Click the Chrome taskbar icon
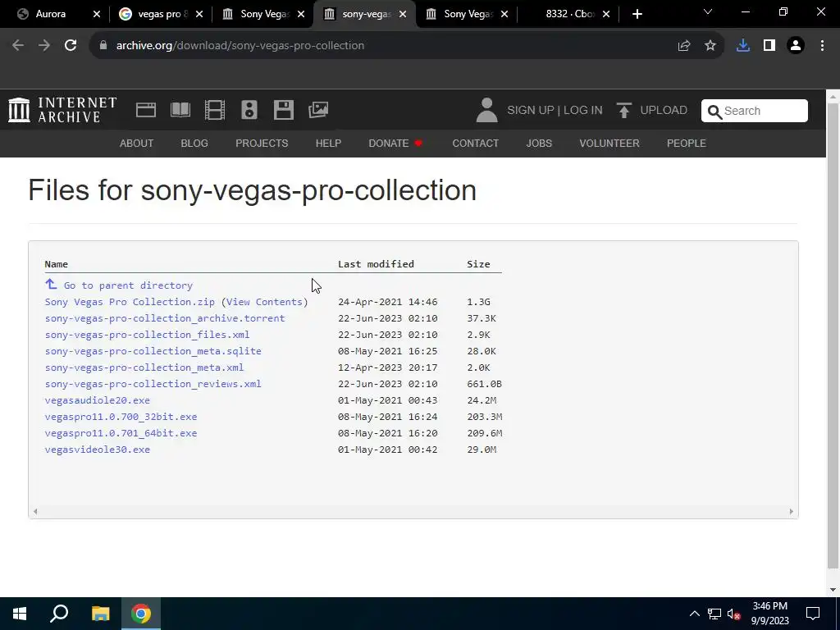 (141, 614)
